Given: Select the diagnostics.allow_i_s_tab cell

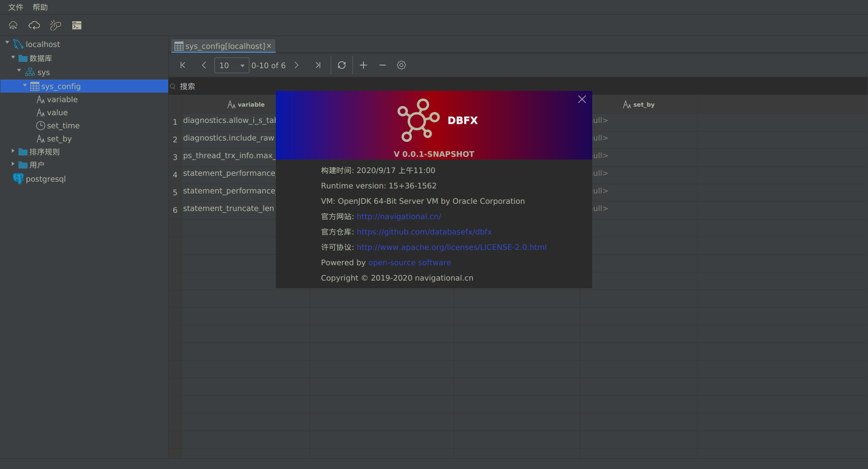Looking at the screenshot, I should [229, 120].
